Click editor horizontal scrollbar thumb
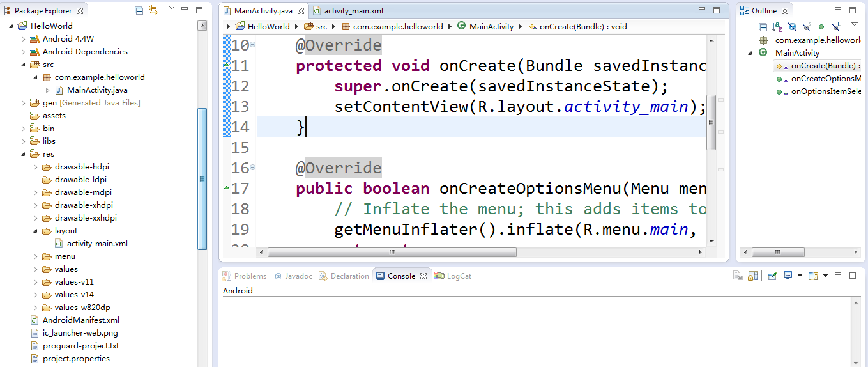This screenshot has height=367, width=868. pyautogui.click(x=392, y=253)
